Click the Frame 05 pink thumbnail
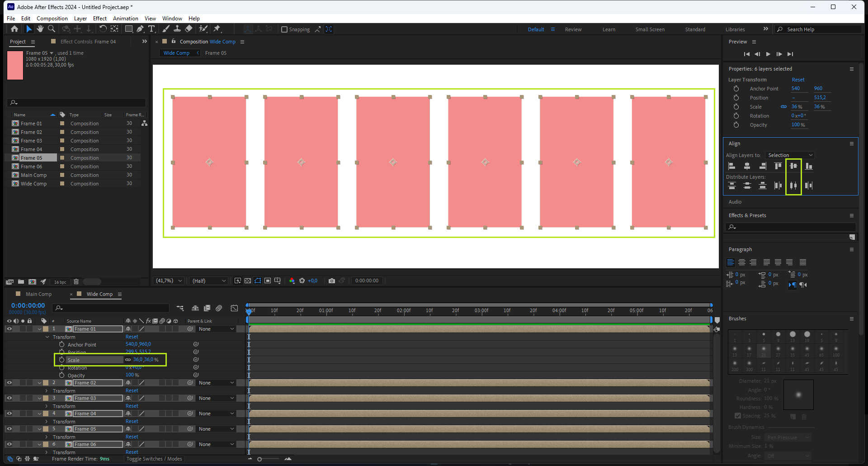Screen dimensions: 868x466 pos(15,66)
